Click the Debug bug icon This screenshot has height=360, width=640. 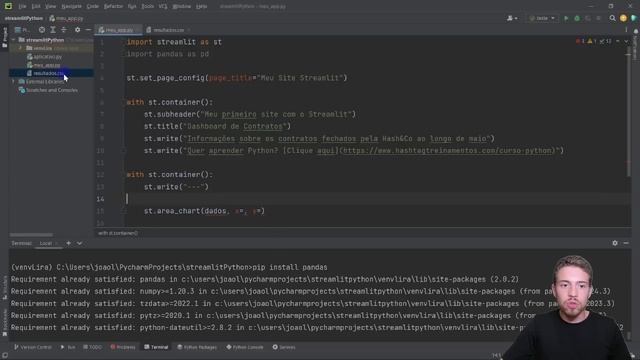(x=577, y=18)
